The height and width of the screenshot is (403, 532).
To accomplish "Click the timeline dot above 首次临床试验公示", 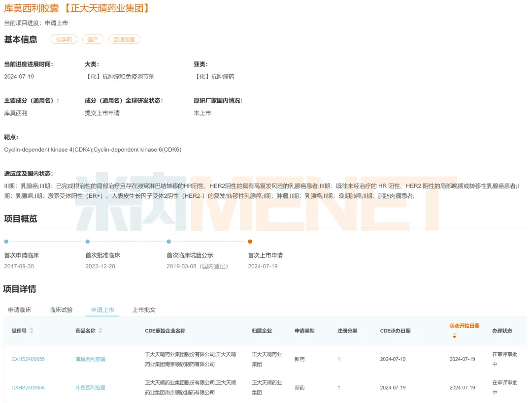I will tap(169, 242).
